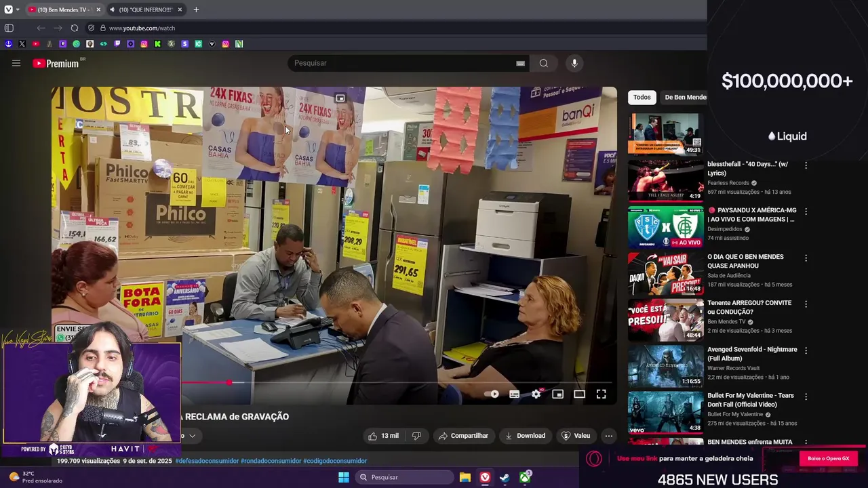This screenshot has width=868, height=488.
Task: Open Vivaldi from the taskbar
Action: [x=485, y=477]
